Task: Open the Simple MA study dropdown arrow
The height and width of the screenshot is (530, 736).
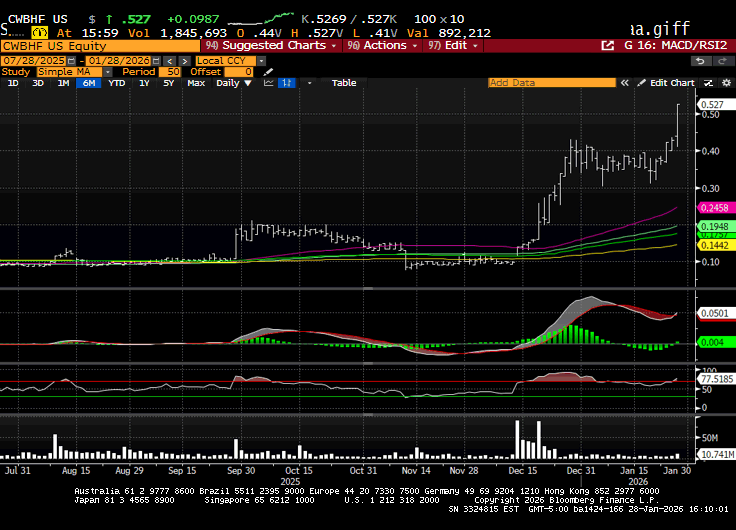Action: pos(107,72)
